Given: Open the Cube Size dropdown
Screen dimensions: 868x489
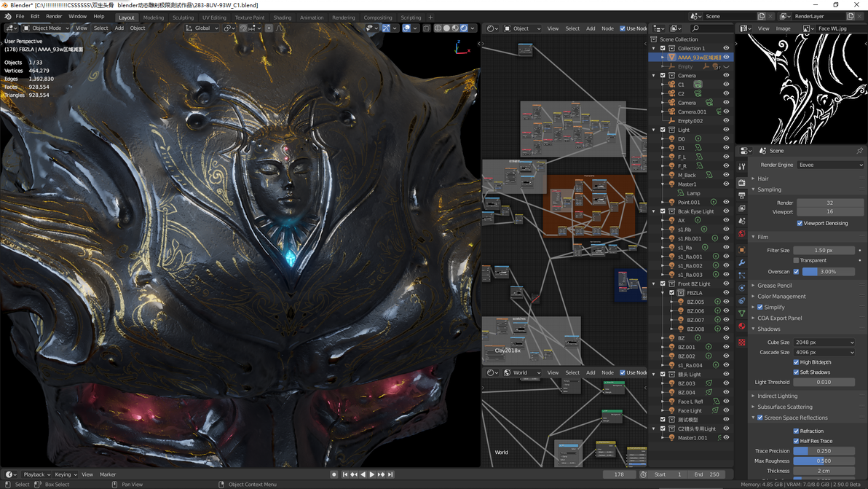Looking at the screenshot, I should coord(824,343).
